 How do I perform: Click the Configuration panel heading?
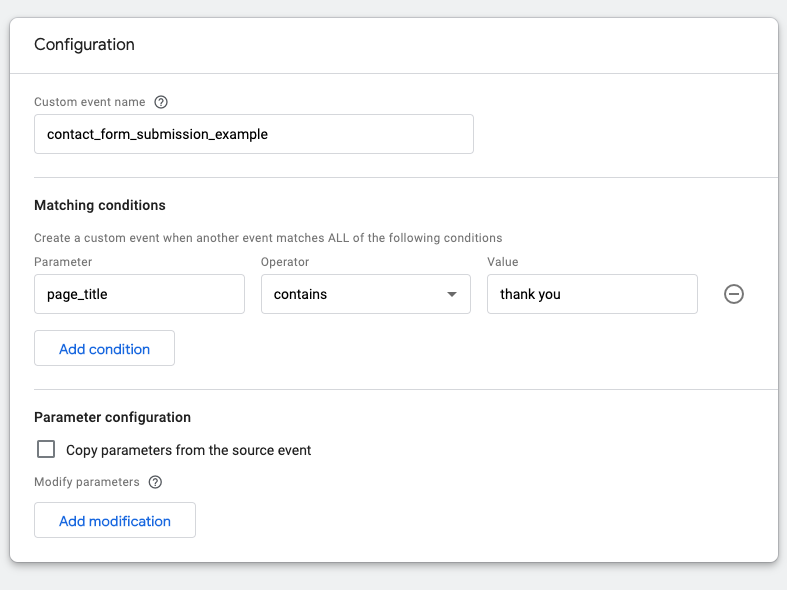(84, 44)
